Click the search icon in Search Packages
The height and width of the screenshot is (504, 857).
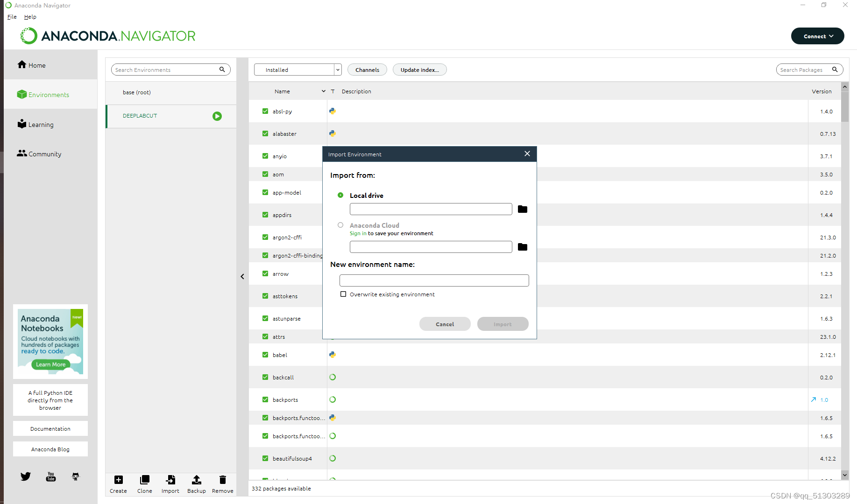click(835, 70)
